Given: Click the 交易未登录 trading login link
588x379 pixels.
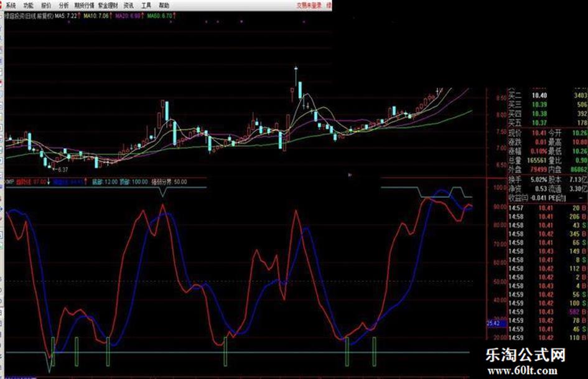Looking at the screenshot, I should point(309,6).
